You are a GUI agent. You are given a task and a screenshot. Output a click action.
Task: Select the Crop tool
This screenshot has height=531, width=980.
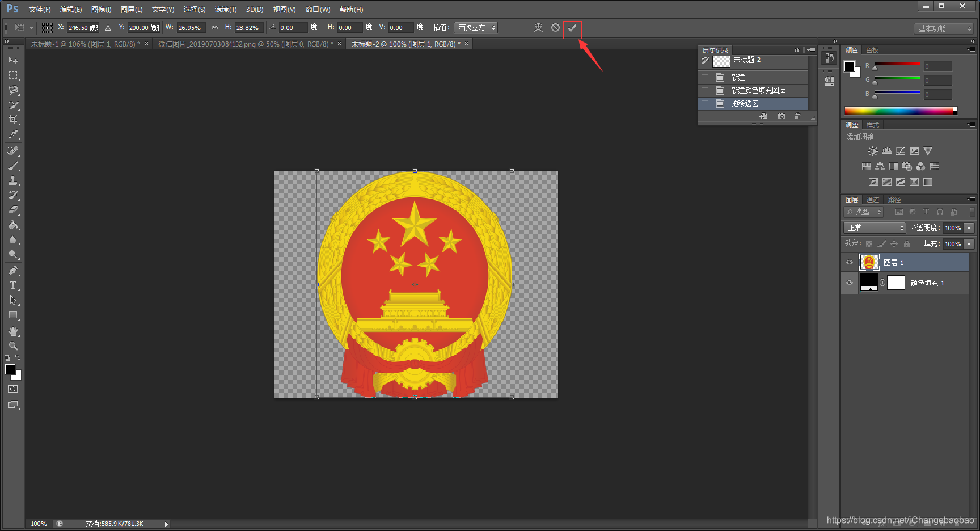(x=13, y=120)
